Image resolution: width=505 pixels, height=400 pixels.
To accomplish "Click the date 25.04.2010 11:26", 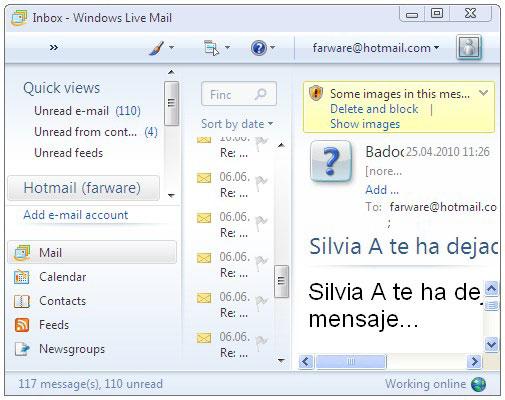I will pos(448,152).
